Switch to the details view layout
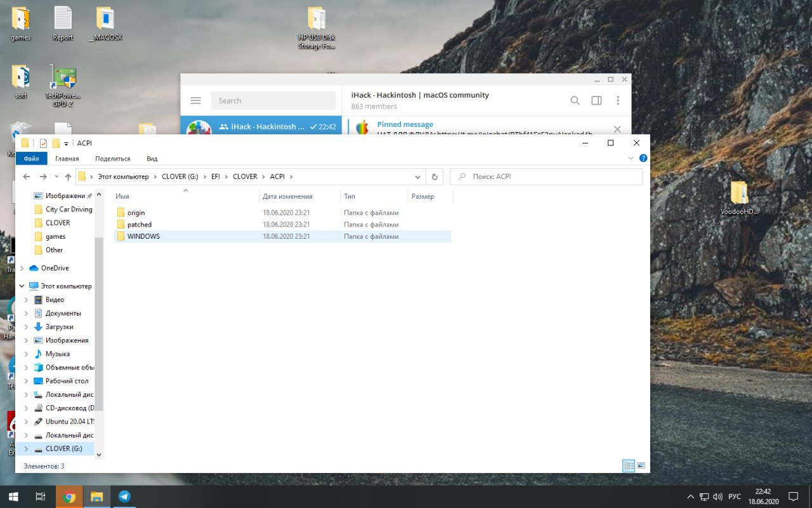812x508 pixels. point(629,465)
